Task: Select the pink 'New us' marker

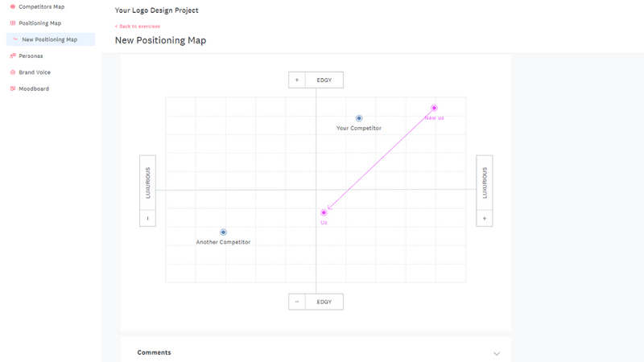Action: click(434, 108)
